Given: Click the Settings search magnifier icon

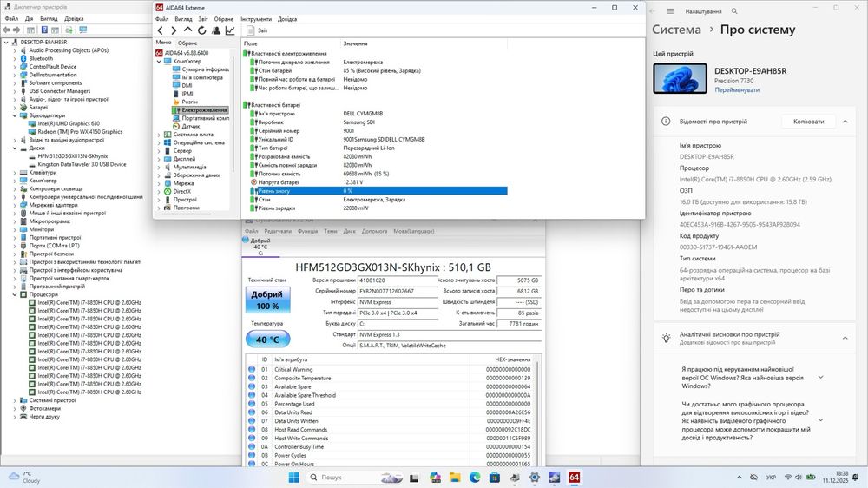Looking at the screenshot, I should 734,11.
